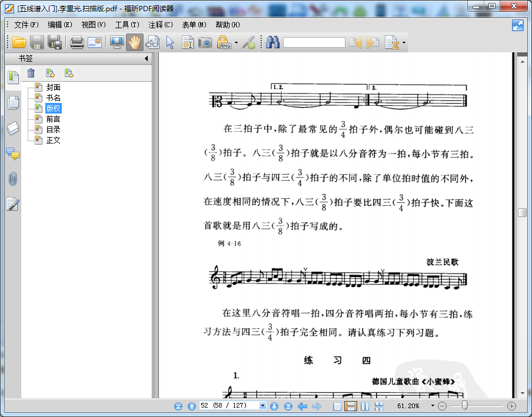Show the Bookmarks sidebar panel icon

tap(13, 77)
